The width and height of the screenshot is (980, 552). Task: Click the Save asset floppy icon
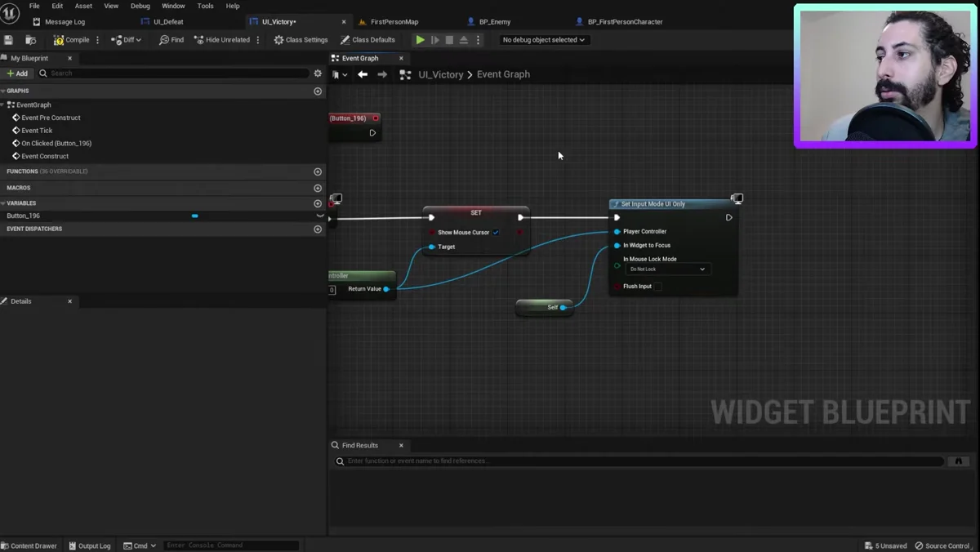[8, 40]
